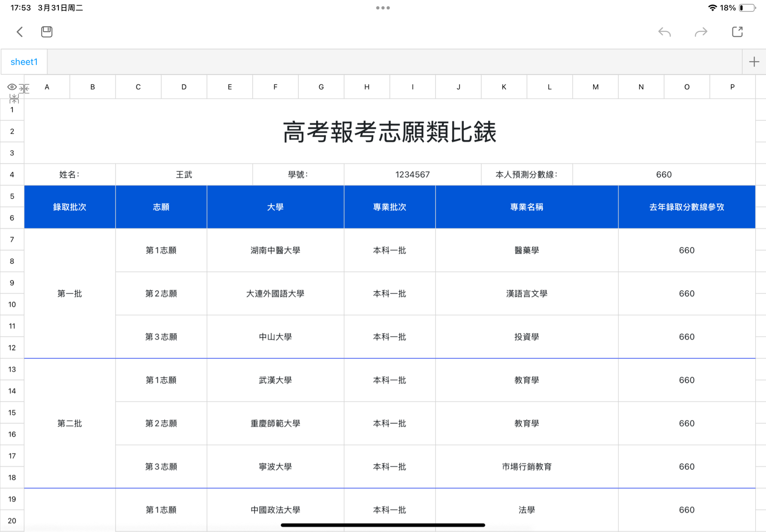The image size is (766, 532).
Task: Tap the back chevron to leave spreadsheet
Action: tap(20, 32)
